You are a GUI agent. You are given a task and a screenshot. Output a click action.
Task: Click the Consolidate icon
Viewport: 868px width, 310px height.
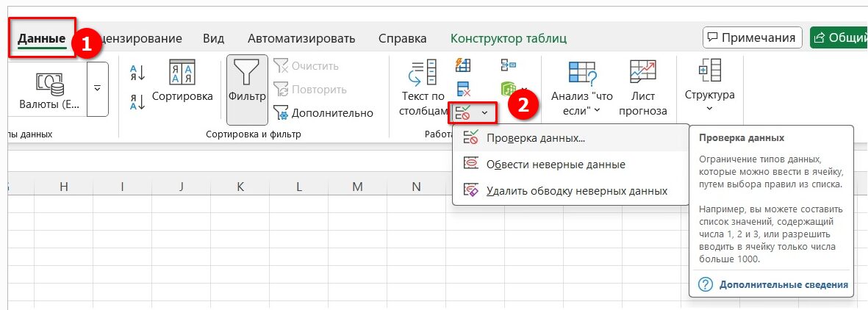(508, 65)
